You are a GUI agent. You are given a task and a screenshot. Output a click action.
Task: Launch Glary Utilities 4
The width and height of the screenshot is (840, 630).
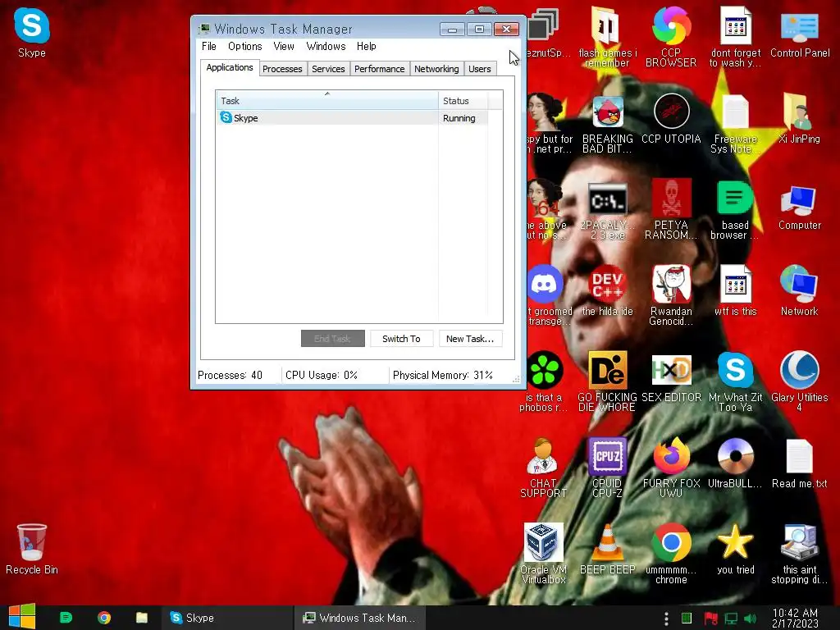[x=799, y=381]
